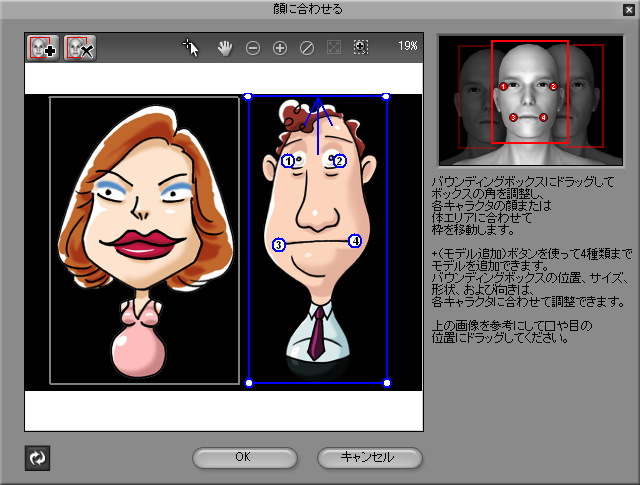Click the top-left bounding box corner handle
The height and width of the screenshot is (485, 640).
pos(248,97)
